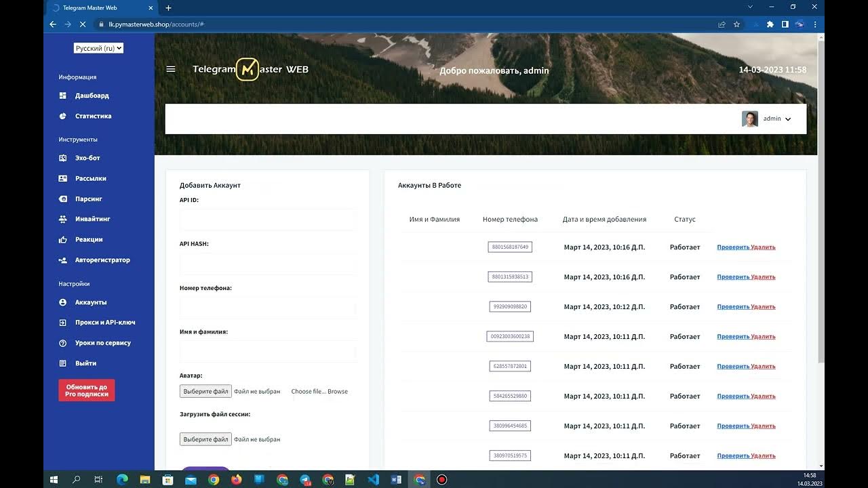Select phone number 00923003600238 cell
Image resolution: width=868 pixels, height=488 pixels.
[x=510, y=336]
